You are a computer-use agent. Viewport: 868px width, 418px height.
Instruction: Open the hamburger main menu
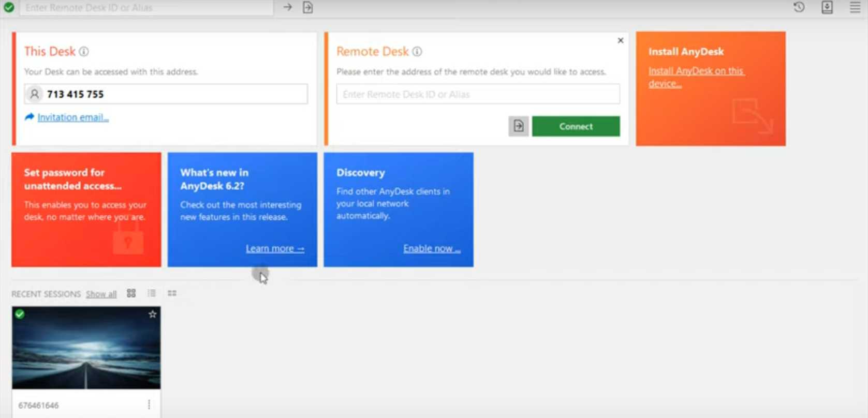coord(855,7)
